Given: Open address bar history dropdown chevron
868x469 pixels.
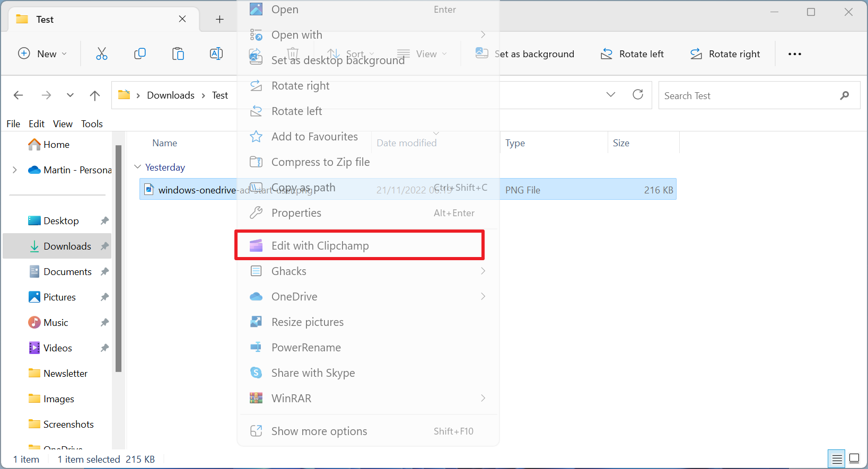Looking at the screenshot, I should click(611, 95).
